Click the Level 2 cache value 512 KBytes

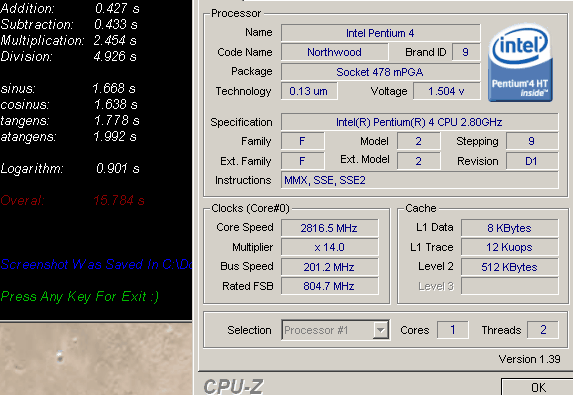(x=509, y=267)
